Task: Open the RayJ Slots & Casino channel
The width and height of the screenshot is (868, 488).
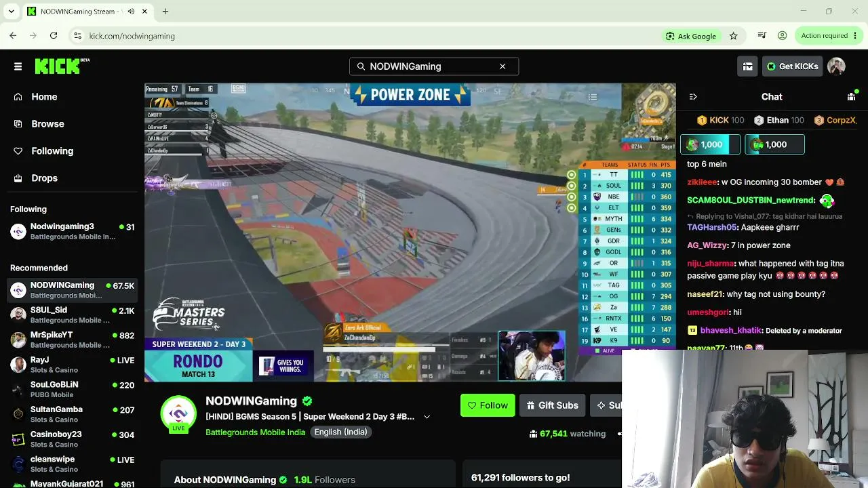Action: [x=73, y=365]
